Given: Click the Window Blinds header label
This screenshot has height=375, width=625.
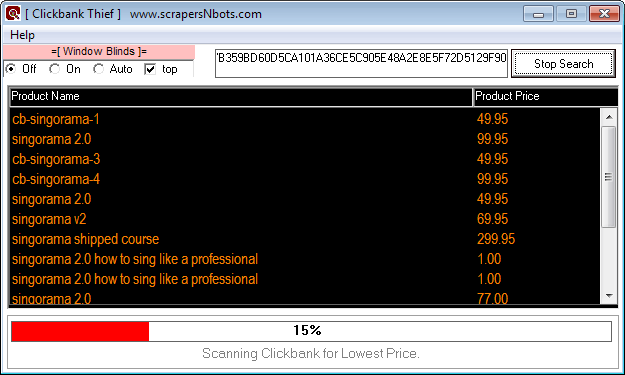Looking at the screenshot, I should 99,51.
